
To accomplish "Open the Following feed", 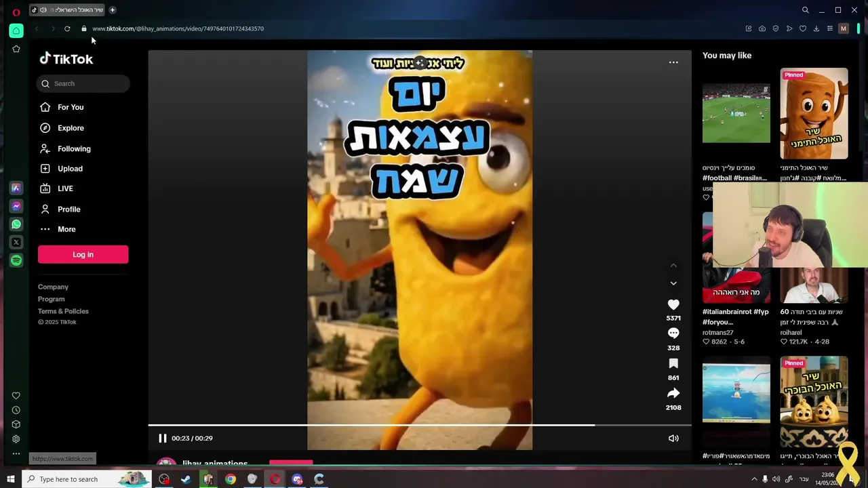I will [x=74, y=148].
